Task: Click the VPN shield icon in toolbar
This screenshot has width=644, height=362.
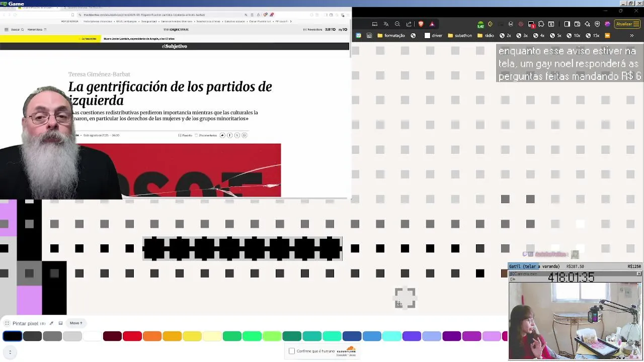Action: (x=597, y=24)
